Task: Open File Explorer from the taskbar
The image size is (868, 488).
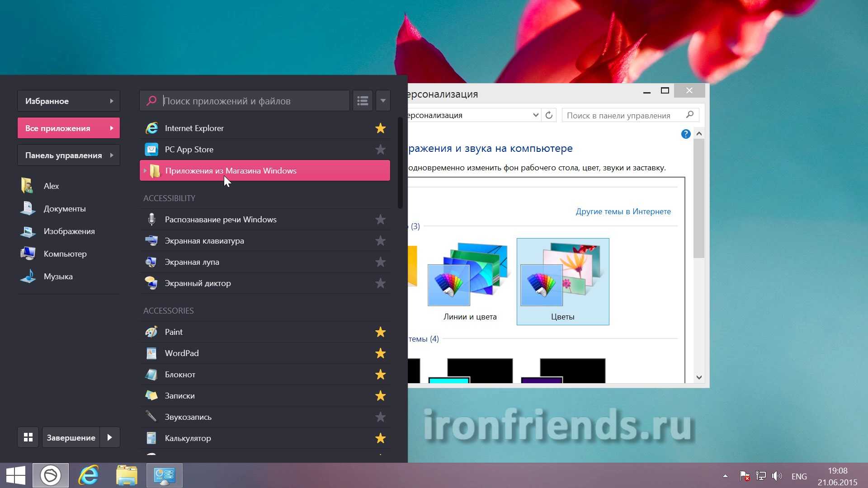Action: click(127, 475)
